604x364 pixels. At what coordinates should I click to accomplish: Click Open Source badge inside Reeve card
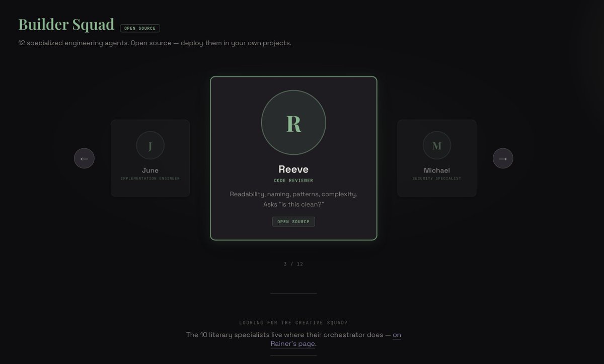tap(293, 222)
